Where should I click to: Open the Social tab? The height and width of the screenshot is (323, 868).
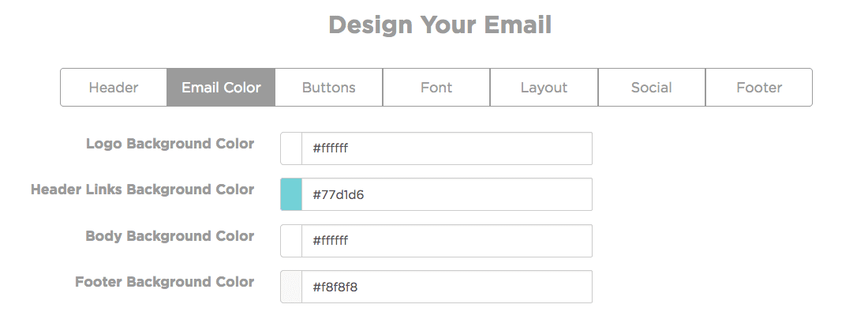(652, 88)
